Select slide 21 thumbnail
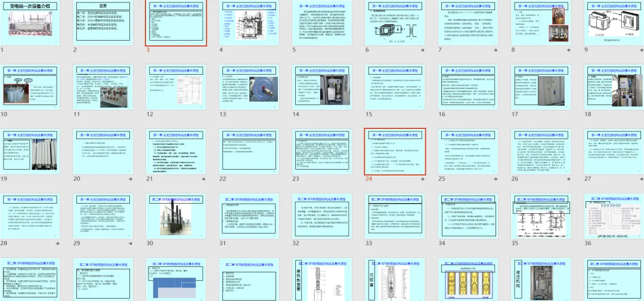This screenshot has width=644, height=301. (x=176, y=152)
